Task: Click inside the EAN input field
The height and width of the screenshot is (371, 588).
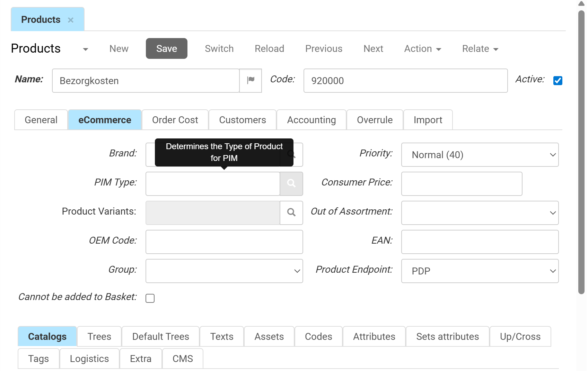Action: pos(480,242)
